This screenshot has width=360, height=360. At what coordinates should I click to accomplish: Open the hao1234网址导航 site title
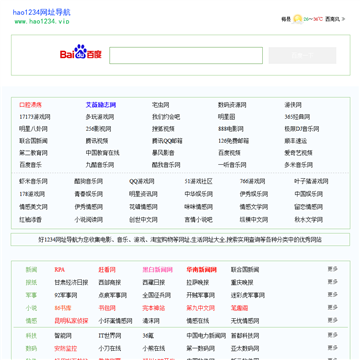(42, 13)
